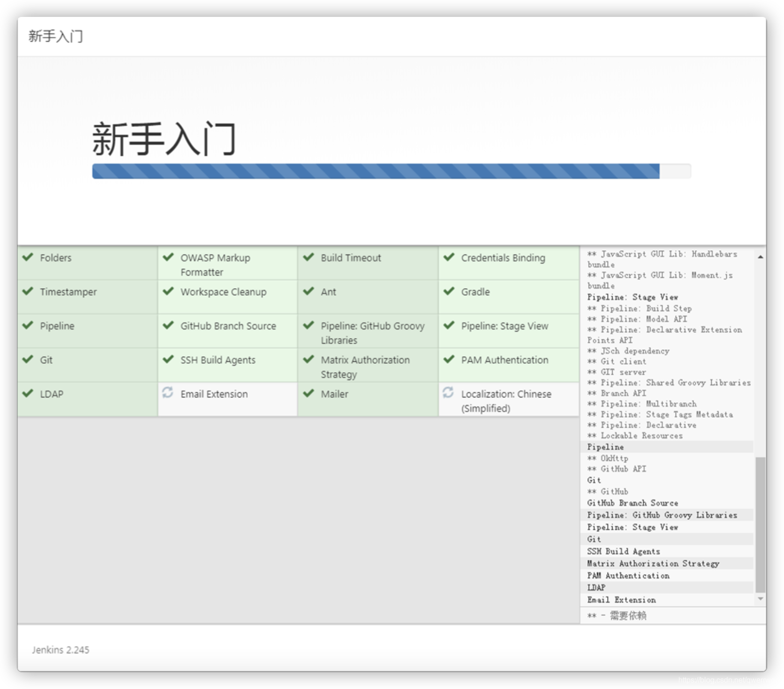The width and height of the screenshot is (784, 689).
Task: Click the refresh icon next to Localization: Chinese
Action: 449,393
